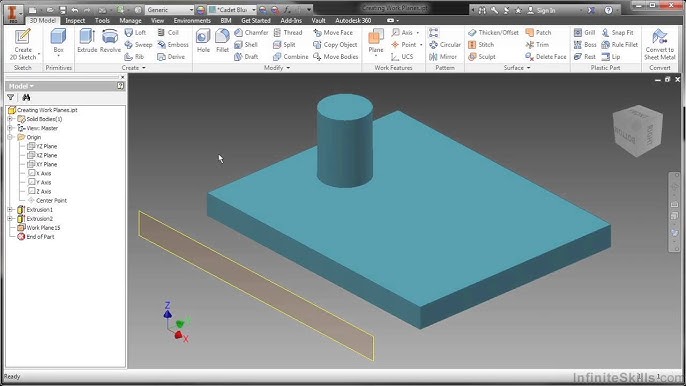Image resolution: width=686 pixels, height=386 pixels.
Task: Select the Revolve tool
Action: (110, 41)
